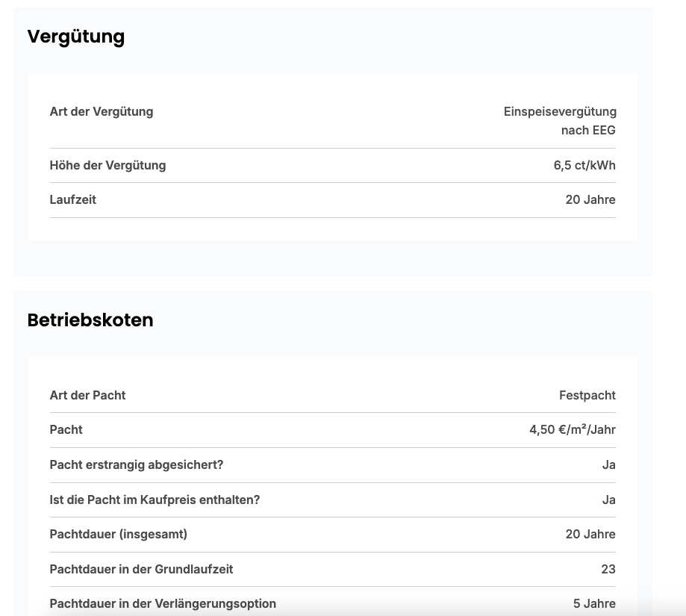This screenshot has width=686, height=616.
Task: Select the Pacht erstrangig abgesichert label
Action: pyautogui.click(x=137, y=464)
